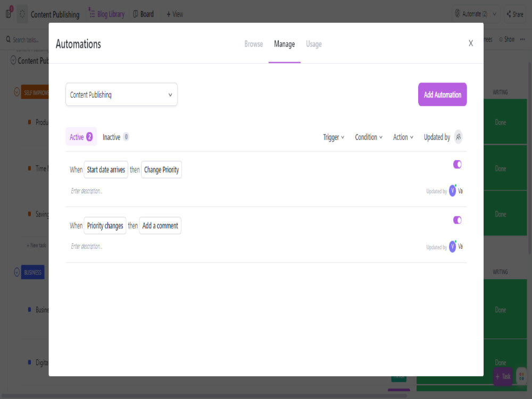Switch to the Usage tab
Image resolution: width=532 pixels, height=399 pixels.
tap(313, 44)
